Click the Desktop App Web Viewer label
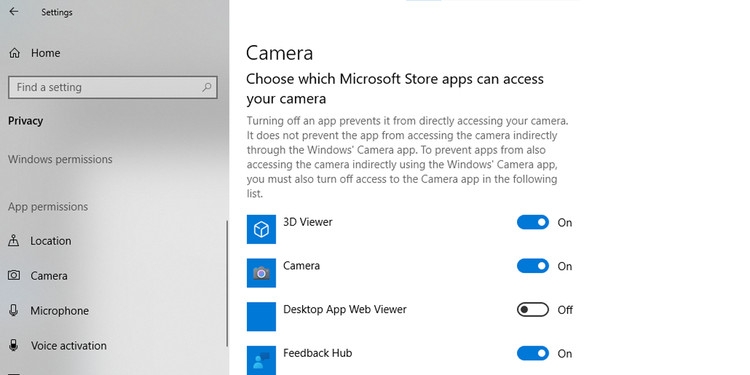Image resolution: width=750 pixels, height=375 pixels. (x=345, y=309)
